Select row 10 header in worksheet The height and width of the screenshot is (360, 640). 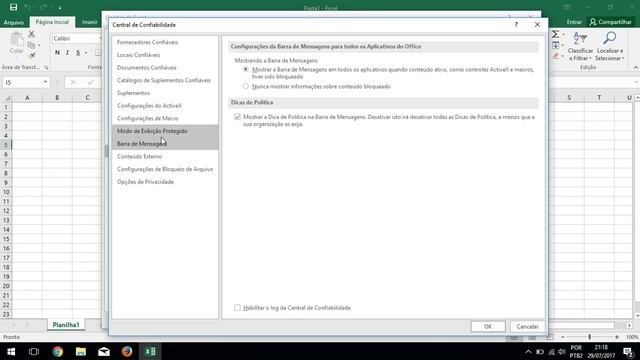coord(6,192)
